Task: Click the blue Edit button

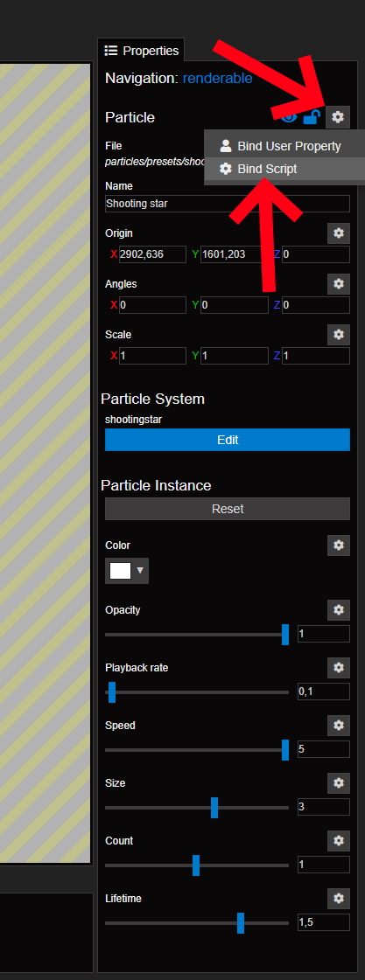Action: tap(228, 440)
